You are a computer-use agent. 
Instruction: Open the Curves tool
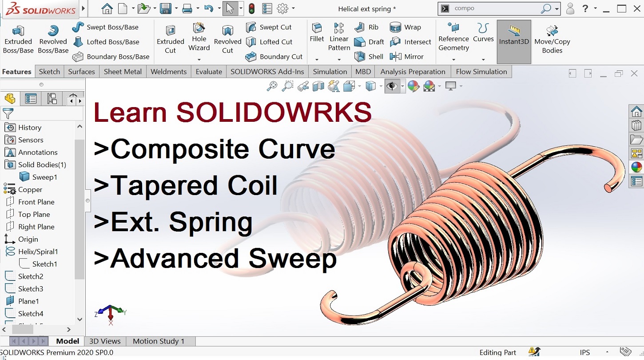(x=483, y=33)
